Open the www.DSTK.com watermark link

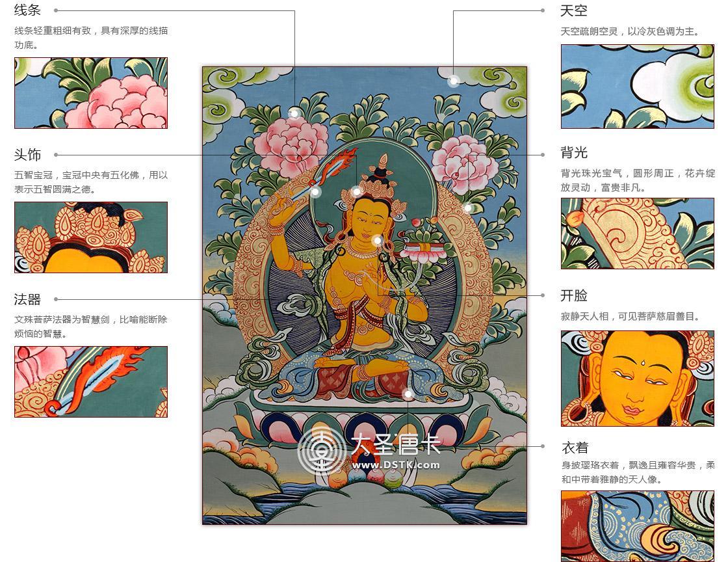(x=396, y=465)
